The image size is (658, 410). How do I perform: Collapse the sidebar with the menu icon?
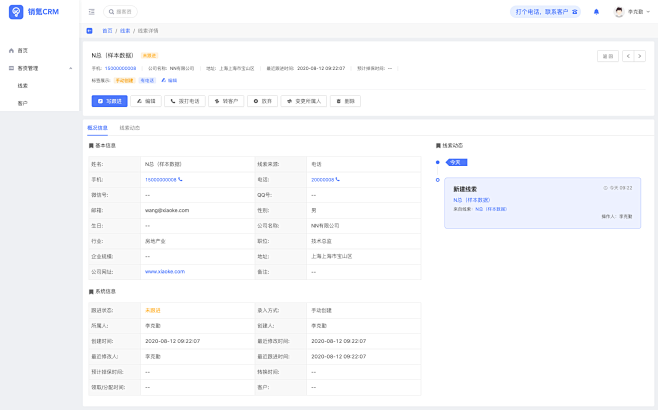(92, 12)
